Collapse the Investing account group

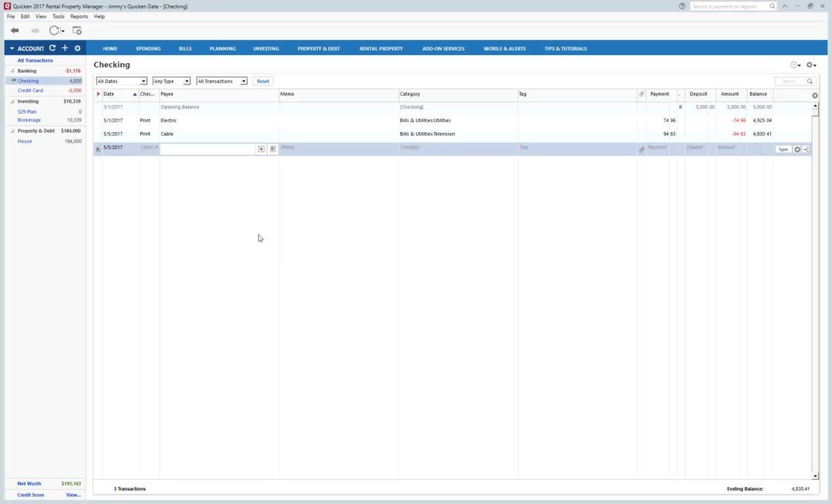click(x=12, y=102)
